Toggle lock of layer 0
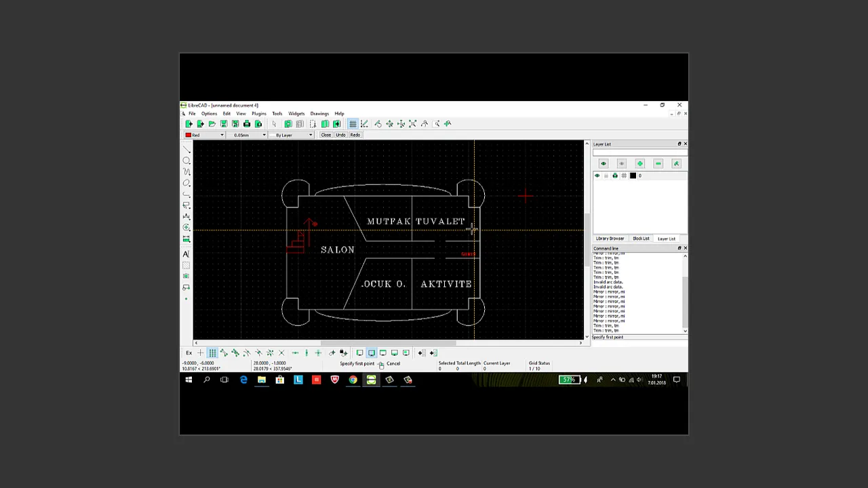This screenshot has width=868, height=488. pos(606,176)
